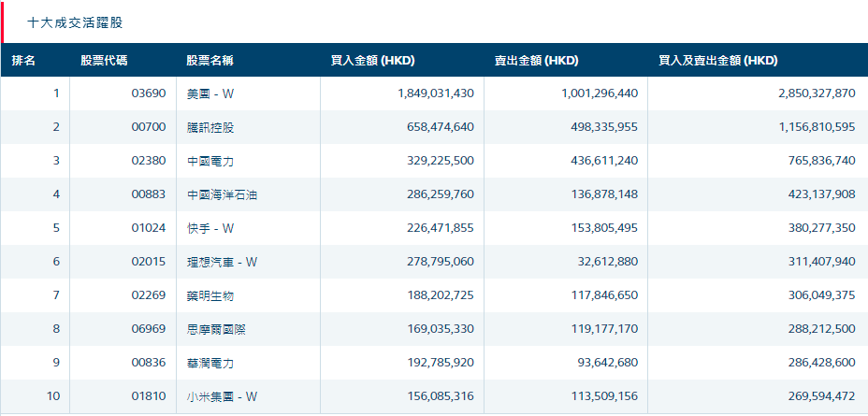
Task: Select stock code 01024
Action: click(149, 228)
